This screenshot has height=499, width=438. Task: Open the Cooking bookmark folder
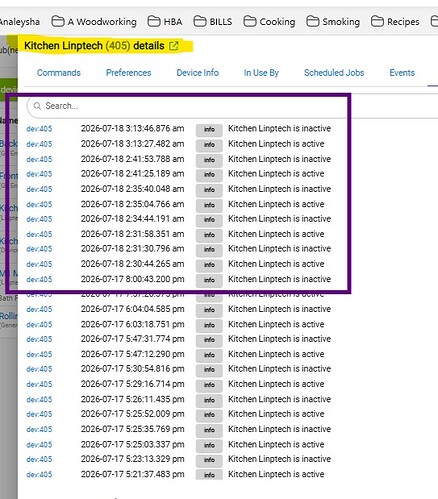(x=269, y=22)
